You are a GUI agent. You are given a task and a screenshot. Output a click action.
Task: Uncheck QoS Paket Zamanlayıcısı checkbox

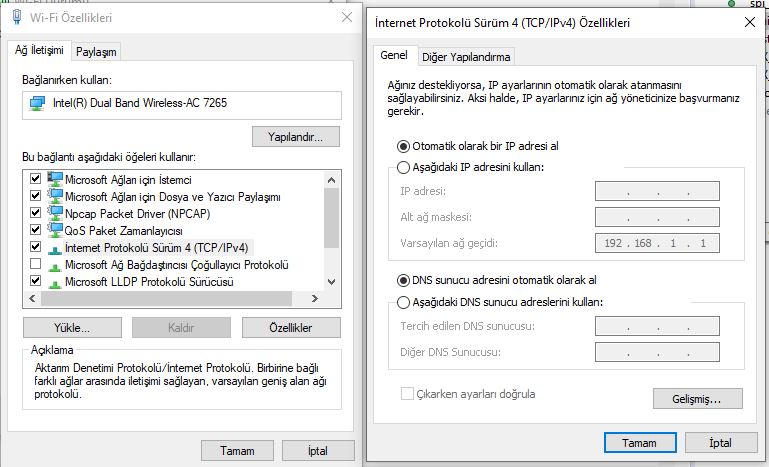coord(35,229)
